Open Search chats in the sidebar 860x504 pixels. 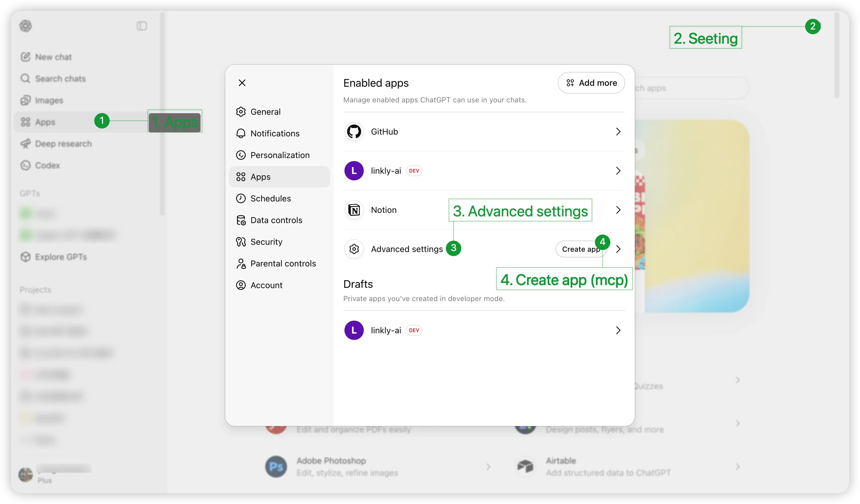pos(61,79)
